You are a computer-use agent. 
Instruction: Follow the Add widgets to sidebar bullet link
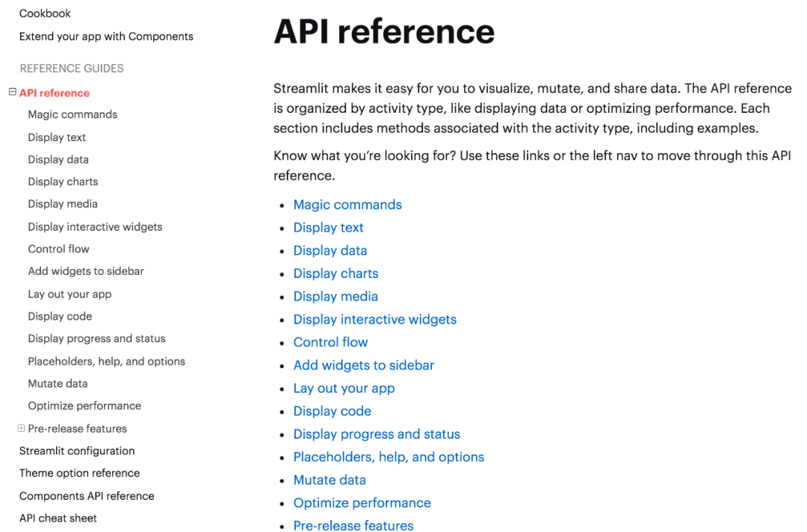(x=363, y=365)
